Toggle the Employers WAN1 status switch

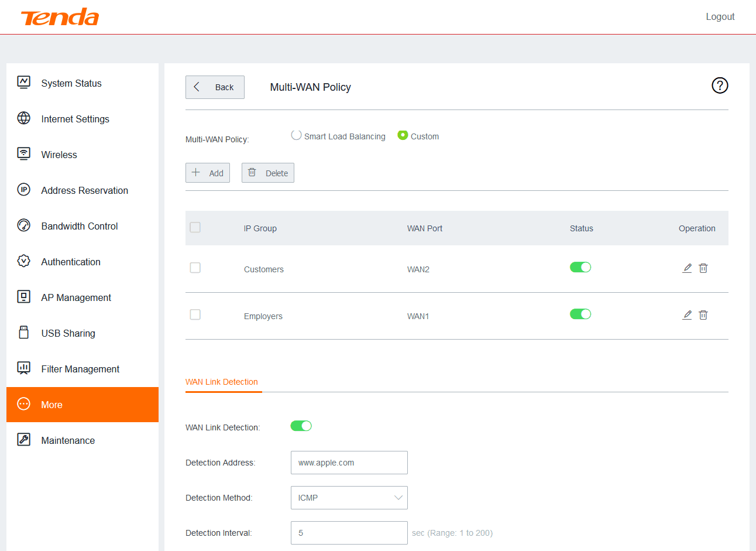click(x=580, y=314)
